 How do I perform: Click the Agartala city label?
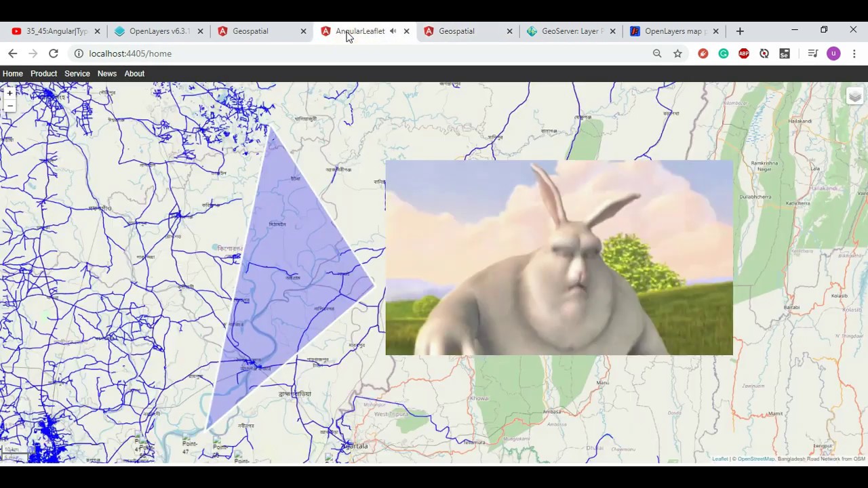[355, 446]
